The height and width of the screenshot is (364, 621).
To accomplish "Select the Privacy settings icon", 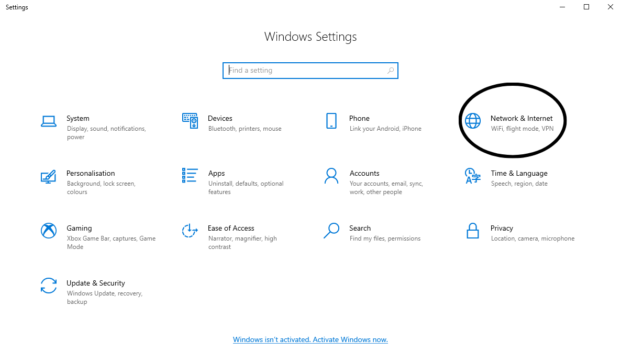I will pyautogui.click(x=472, y=231).
